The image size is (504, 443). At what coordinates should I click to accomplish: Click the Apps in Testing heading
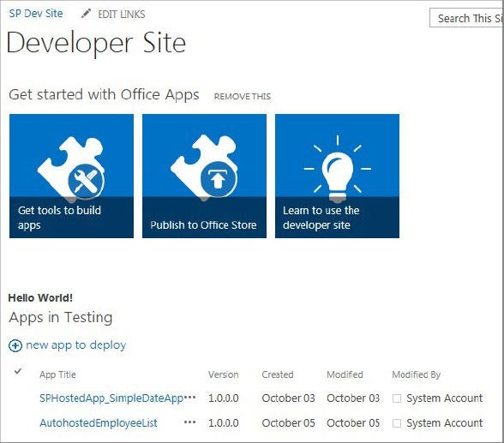tap(61, 318)
